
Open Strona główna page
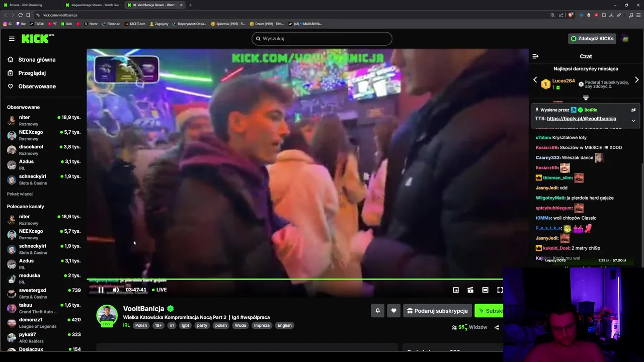click(x=37, y=60)
